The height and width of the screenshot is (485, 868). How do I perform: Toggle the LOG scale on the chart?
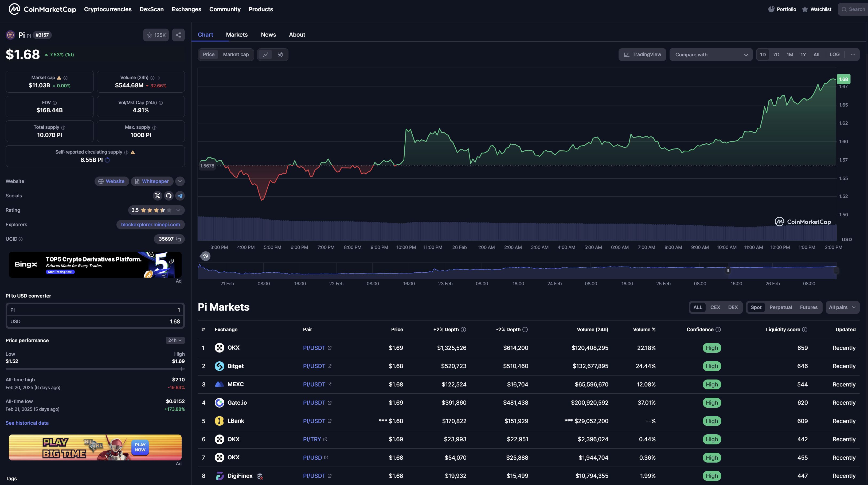click(834, 54)
